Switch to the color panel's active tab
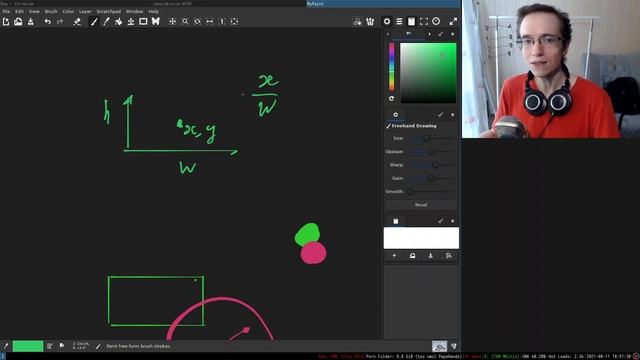This screenshot has width=640, height=360. (x=408, y=34)
